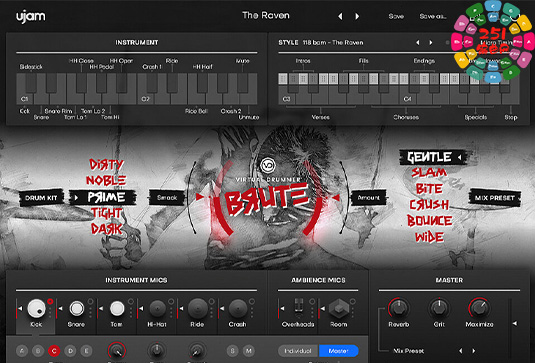Step to next Mix Preset in Master section
Viewport: 535px width, 363px height.
474,351
